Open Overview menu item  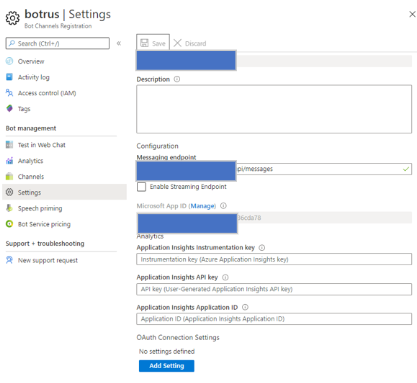(31, 61)
